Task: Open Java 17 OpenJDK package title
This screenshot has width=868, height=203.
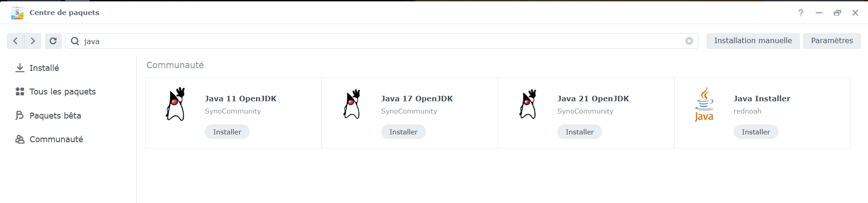Action: [x=417, y=99]
